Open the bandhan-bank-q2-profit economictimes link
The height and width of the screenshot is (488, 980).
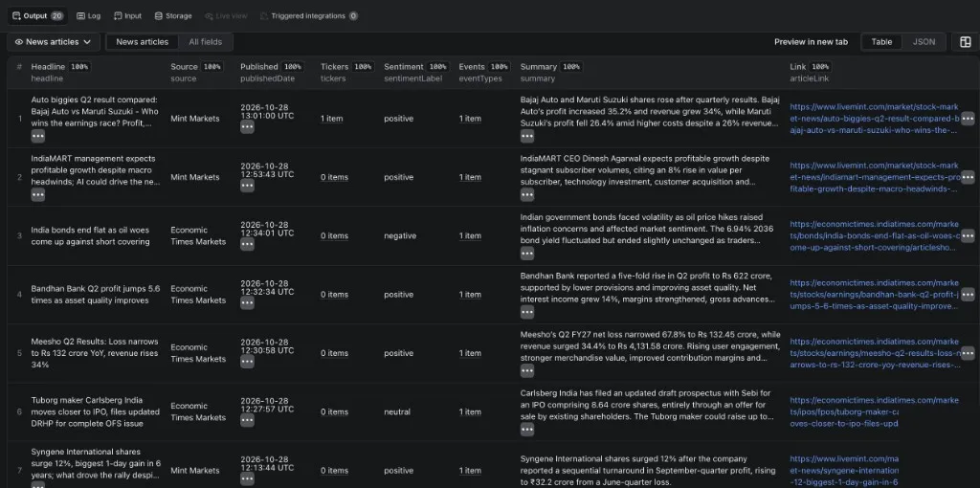(x=874, y=295)
